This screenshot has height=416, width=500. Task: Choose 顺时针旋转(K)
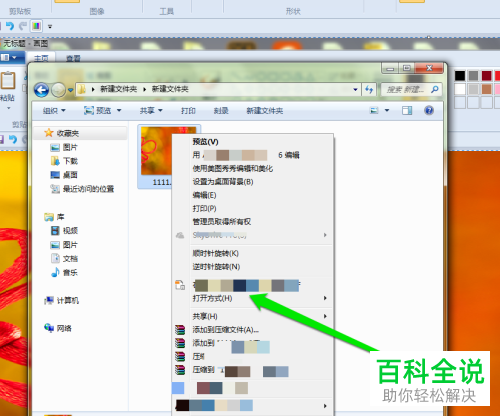tap(216, 253)
